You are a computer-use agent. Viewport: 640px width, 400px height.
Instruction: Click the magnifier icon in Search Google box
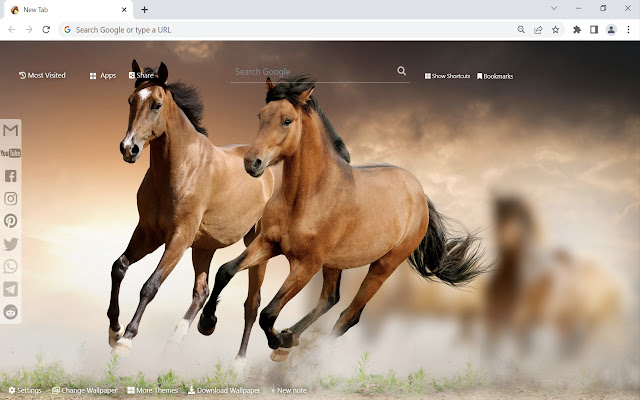click(402, 71)
